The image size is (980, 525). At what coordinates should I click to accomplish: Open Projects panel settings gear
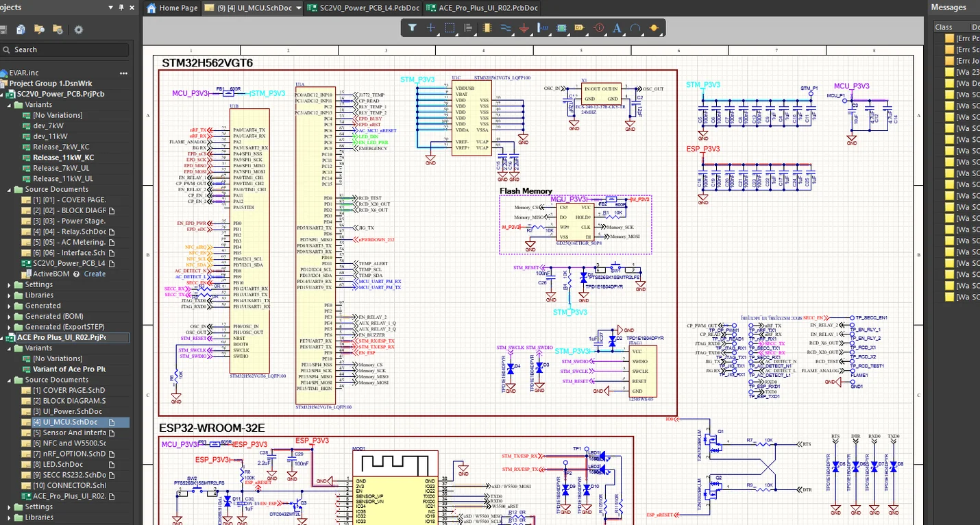[78, 29]
